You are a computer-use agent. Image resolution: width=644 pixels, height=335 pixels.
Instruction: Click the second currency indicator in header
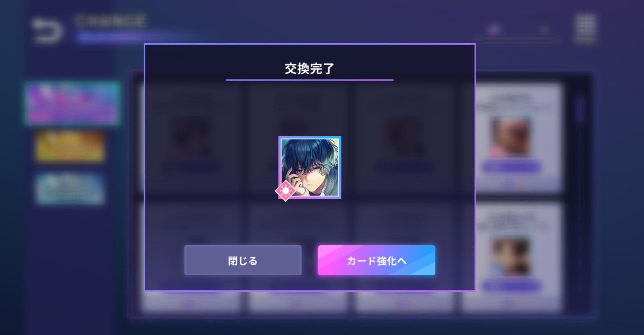543,30
